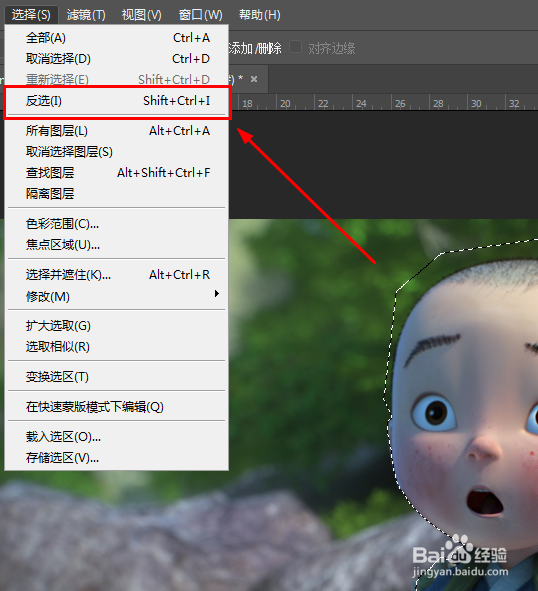Open 色彩范围(C)... dialog
Image resolution: width=538 pixels, height=591 pixels.
click(116, 224)
